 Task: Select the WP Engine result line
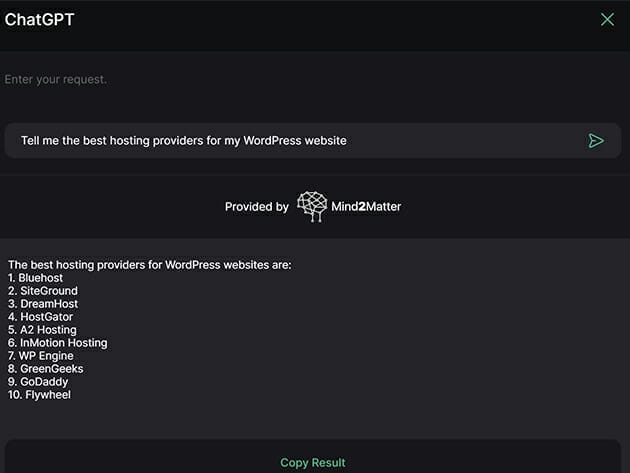click(x=40, y=356)
